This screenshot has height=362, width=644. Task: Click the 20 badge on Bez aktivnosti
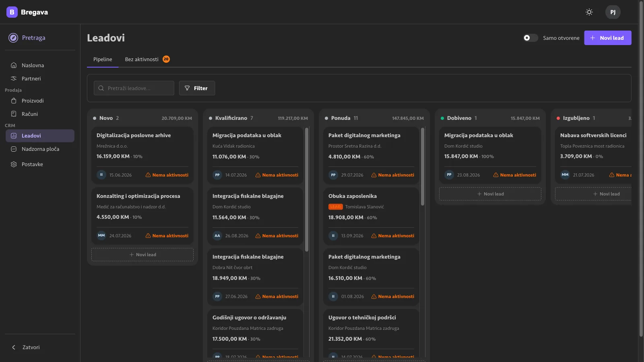(166, 59)
